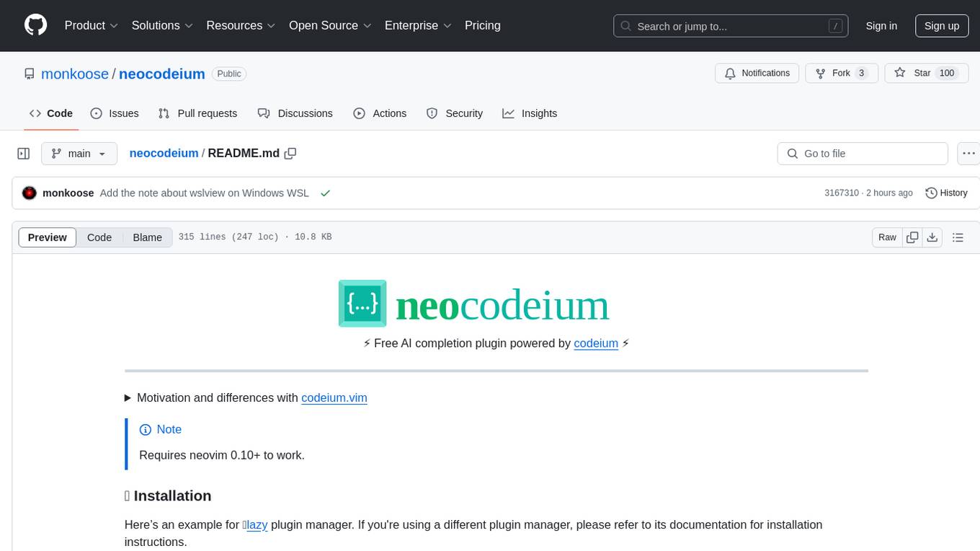Open the README outline list
This screenshot has width=980, height=551.
click(958, 237)
